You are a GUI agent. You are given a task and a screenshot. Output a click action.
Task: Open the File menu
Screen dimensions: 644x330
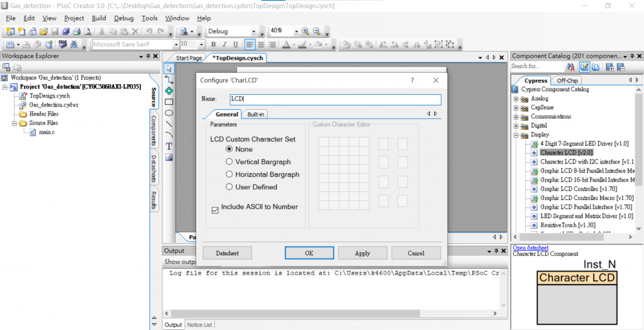(11, 18)
